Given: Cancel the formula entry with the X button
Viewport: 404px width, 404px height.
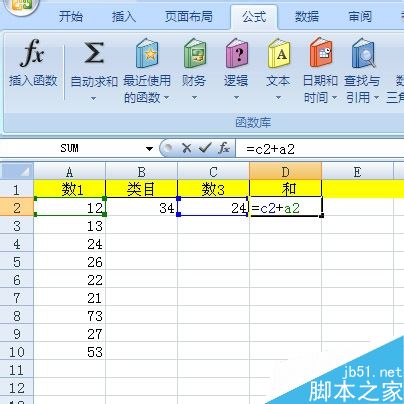Looking at the screenshot, I should coord(186,148).
